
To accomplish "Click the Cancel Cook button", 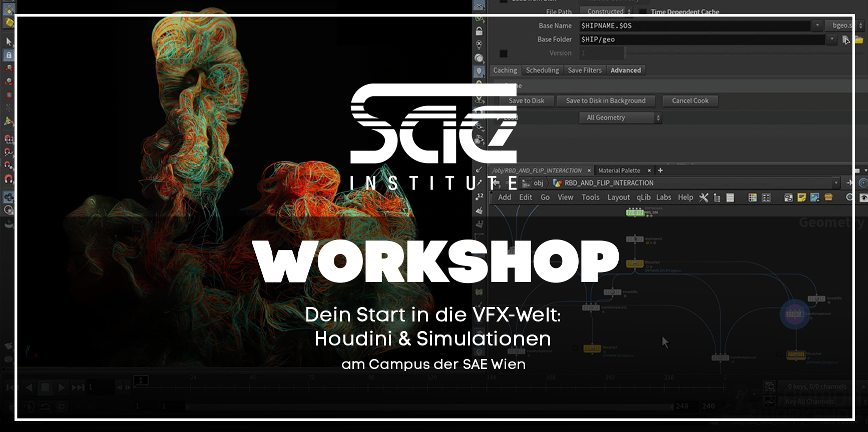I will click(690, 101).
